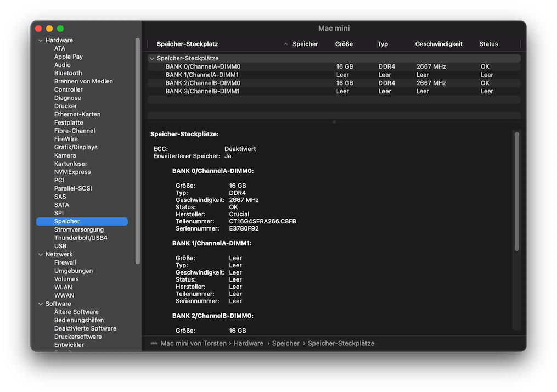Screen dimensions: 557x392
Task: Click the Mac mini icon in path bar
Action: tap(154, 344)
